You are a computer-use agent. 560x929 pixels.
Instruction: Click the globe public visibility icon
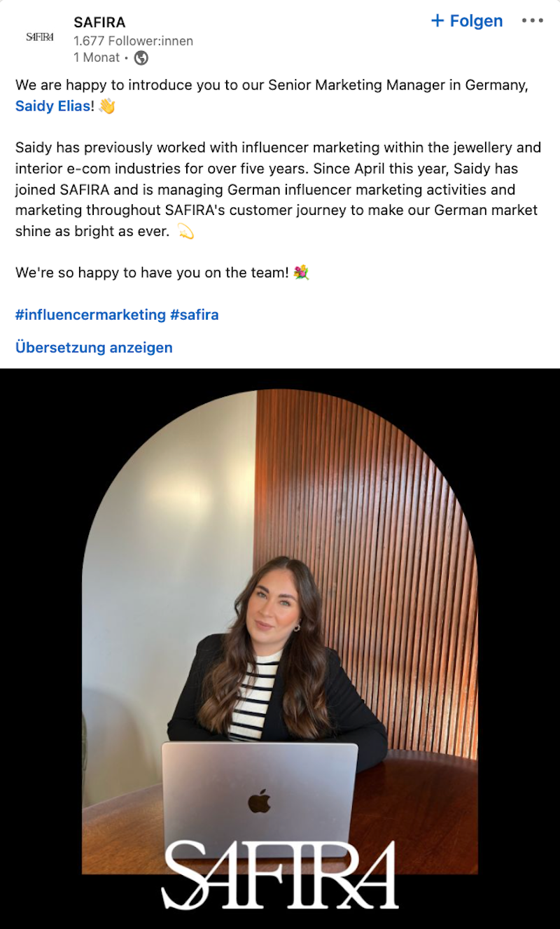point(141,58)
